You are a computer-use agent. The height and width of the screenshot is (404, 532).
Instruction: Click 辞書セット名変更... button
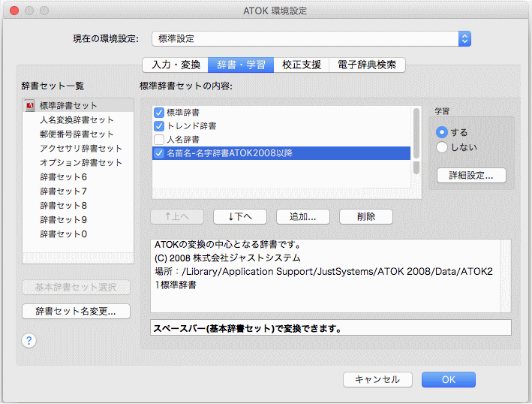[76, 312]
